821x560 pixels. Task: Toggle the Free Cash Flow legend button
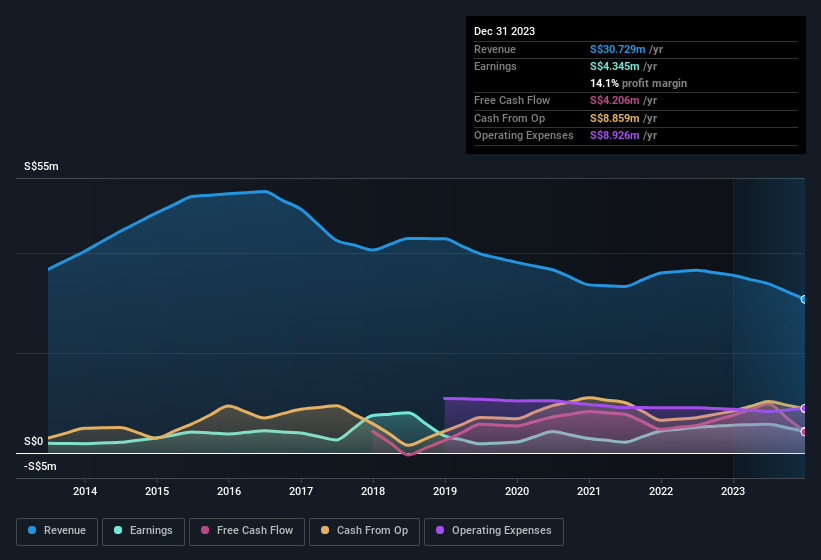(247, 531)
